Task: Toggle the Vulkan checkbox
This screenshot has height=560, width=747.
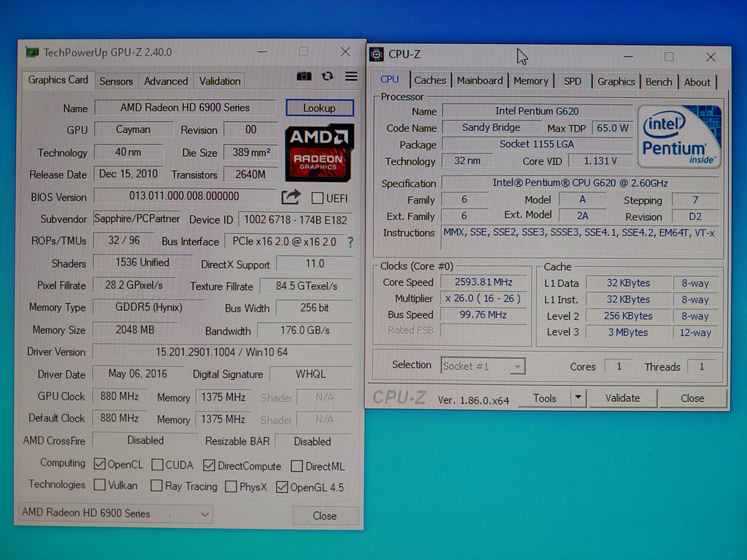Action: [x=99, y=485]
